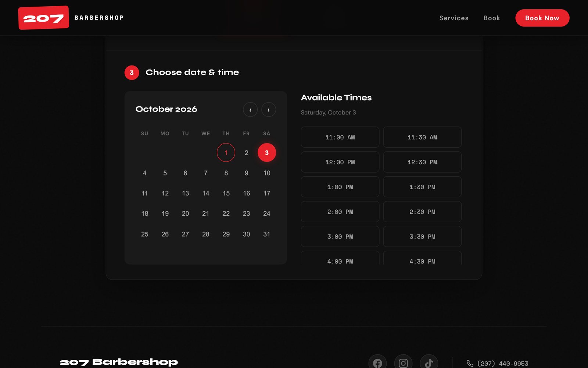588x368 pixels.
Task: Click the phone icon in footer
Action: point(470,364)
